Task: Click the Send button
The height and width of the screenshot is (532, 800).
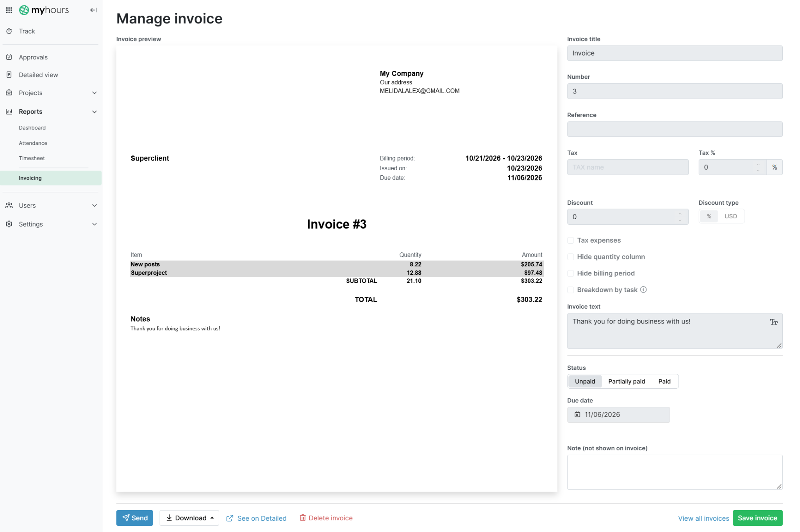Action: click(x=135, y=518)
